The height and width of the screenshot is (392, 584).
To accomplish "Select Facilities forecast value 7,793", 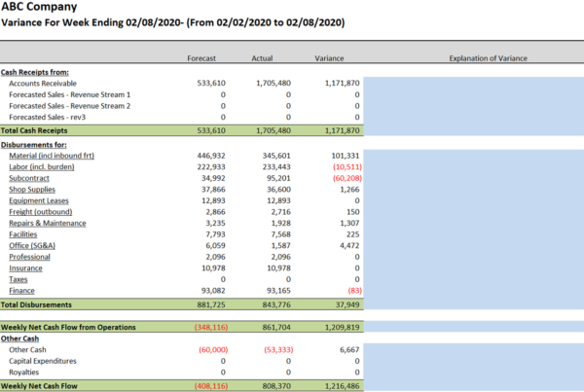I will click(215, 234).
